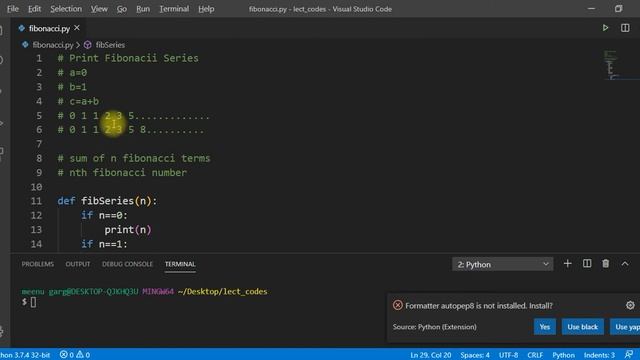Choose 'Use black' formatter button
The height and width of the screenshot is (360, 640).
pos(582,327)
